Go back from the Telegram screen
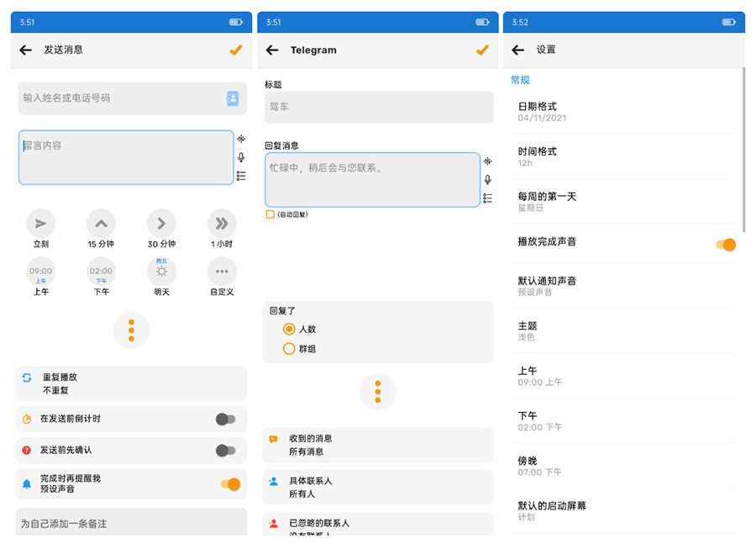 point(272,50)
